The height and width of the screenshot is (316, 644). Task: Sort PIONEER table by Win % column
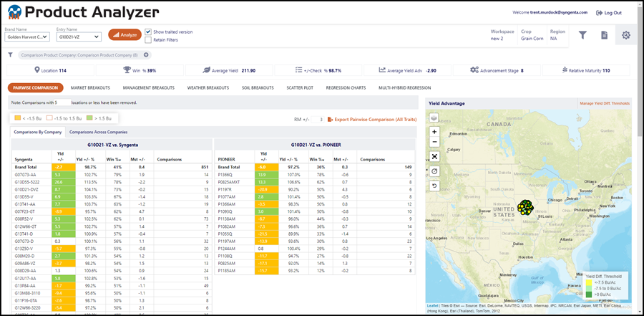(x=316, y=159)
